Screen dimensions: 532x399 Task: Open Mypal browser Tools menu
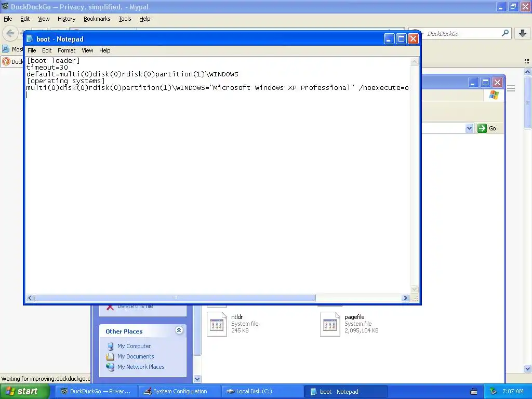[125, 19]
